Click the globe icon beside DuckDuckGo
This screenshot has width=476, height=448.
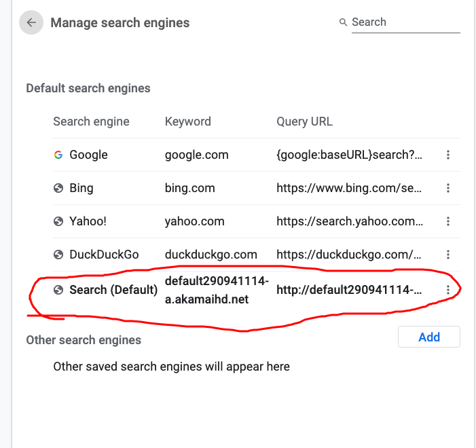58,255
